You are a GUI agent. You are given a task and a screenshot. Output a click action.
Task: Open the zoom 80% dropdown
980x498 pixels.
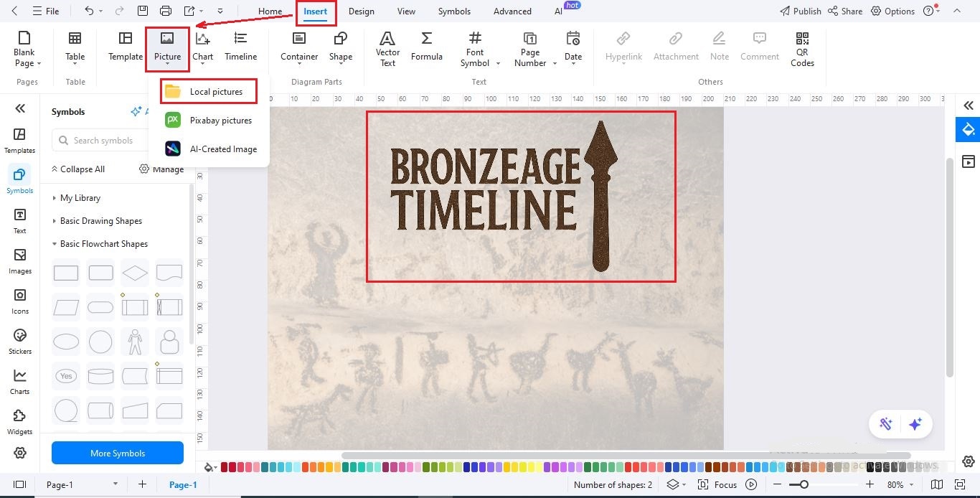(x=900, y=484)
